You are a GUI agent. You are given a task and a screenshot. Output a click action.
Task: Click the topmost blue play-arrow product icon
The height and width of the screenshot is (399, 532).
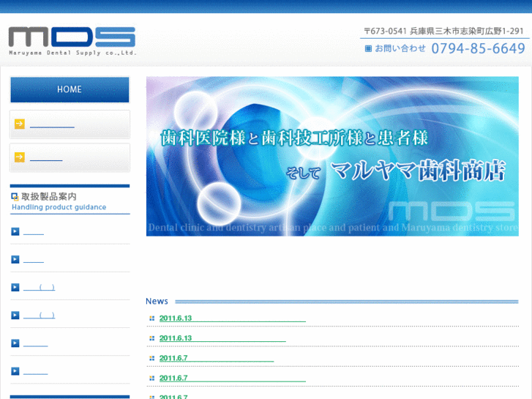[15, 231]
